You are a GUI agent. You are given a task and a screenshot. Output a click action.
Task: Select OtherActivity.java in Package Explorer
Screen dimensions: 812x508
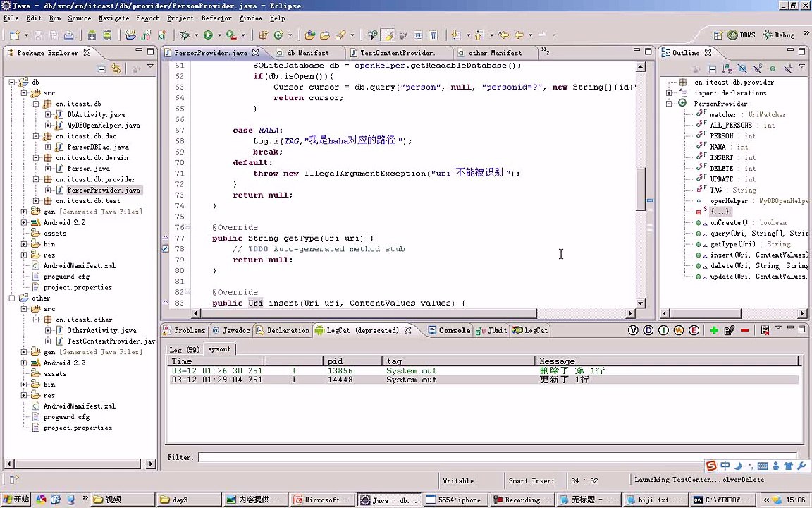[101, 330]
